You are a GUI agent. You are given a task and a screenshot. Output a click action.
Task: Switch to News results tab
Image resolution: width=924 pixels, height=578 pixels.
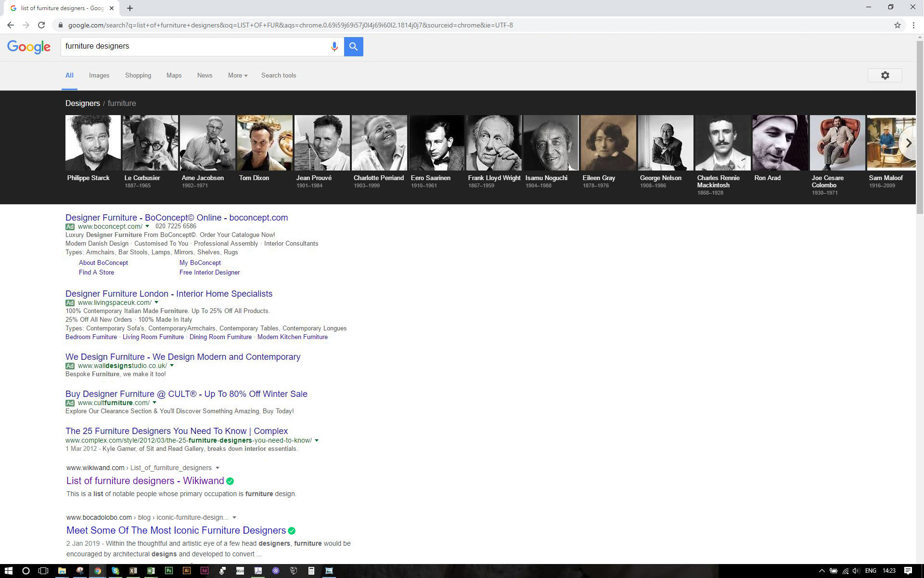(x=205, y=76)
